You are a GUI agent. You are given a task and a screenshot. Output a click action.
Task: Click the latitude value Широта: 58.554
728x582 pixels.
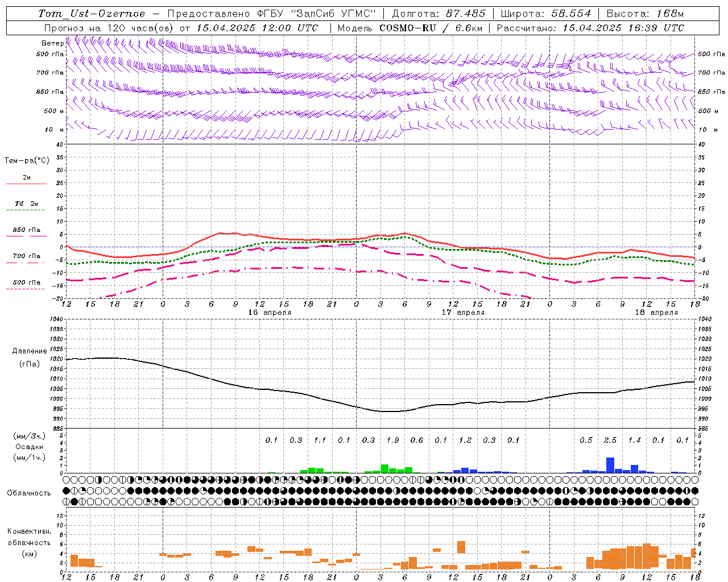(546, 14)
